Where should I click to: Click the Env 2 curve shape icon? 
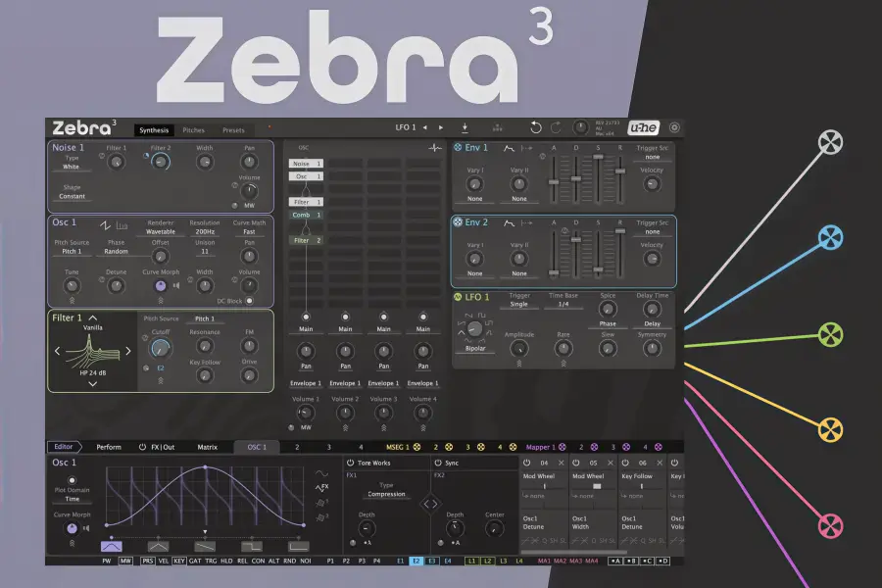click(509, 222)
